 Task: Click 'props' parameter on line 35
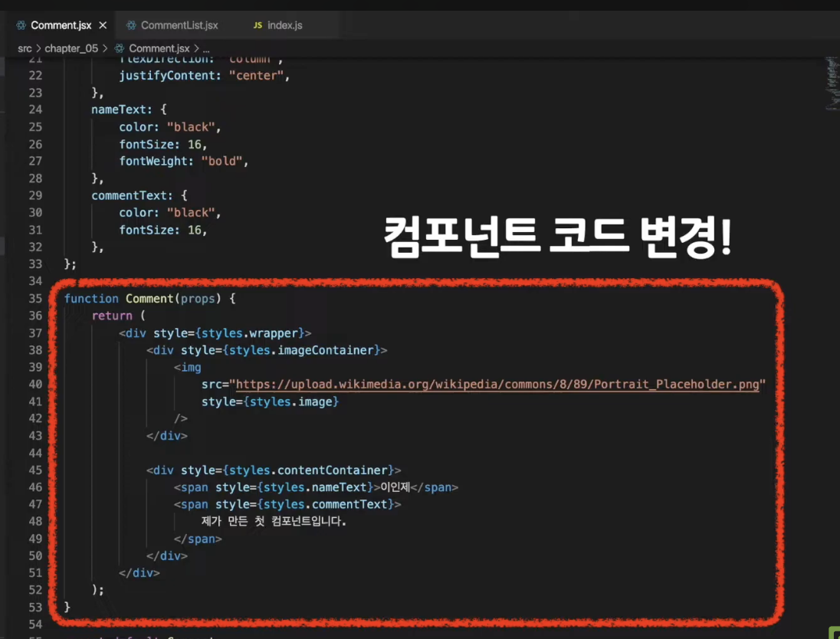click(198, 298)
